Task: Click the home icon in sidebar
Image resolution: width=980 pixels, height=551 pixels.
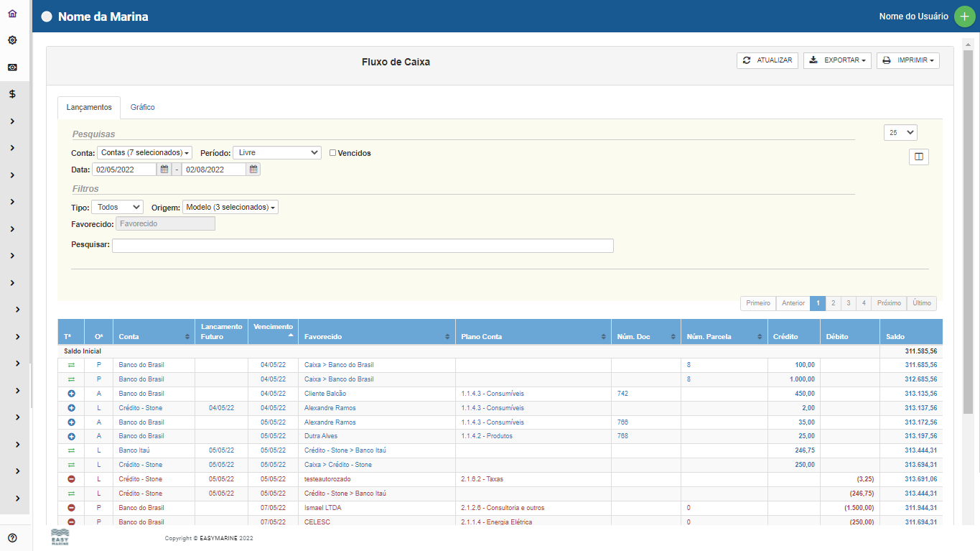Action: pyautogui.click(x=12, y=14)
